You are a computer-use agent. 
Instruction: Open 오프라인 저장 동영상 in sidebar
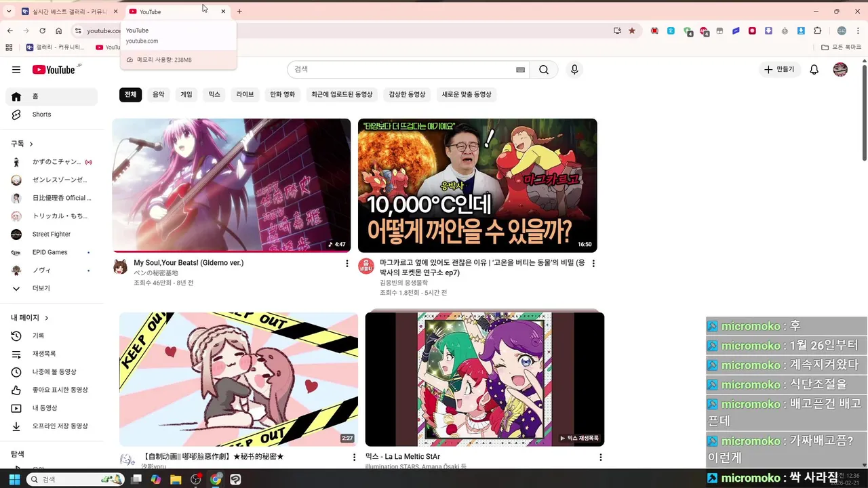tap(52, 426)
